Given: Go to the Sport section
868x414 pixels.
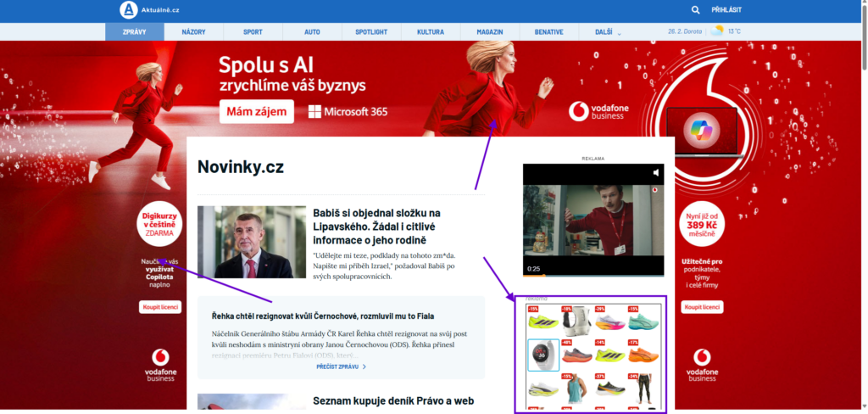Looking at the screenshot, I should coord(253,32).
